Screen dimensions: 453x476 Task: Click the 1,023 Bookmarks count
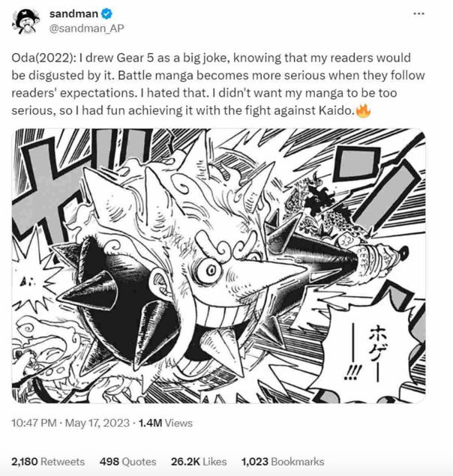click(283, 462)
